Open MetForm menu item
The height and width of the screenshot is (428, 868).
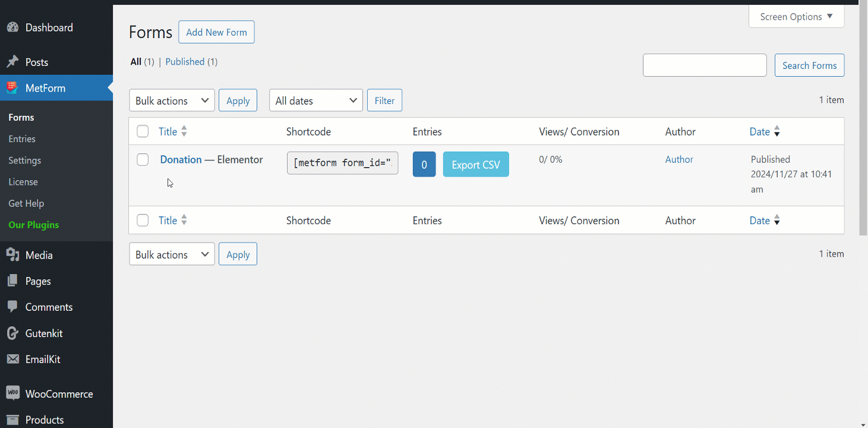point(56,88)
